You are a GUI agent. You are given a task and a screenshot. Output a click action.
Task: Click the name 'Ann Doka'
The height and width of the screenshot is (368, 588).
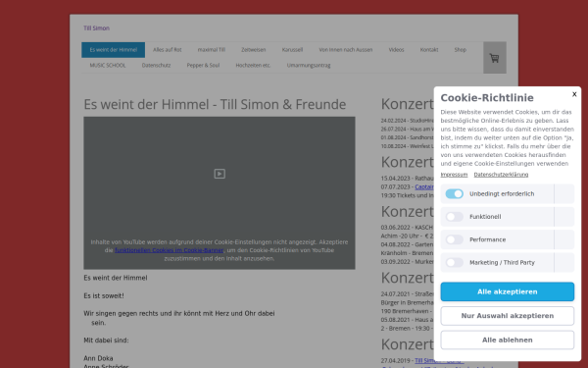pyautogui.click(x=98, y=358)
